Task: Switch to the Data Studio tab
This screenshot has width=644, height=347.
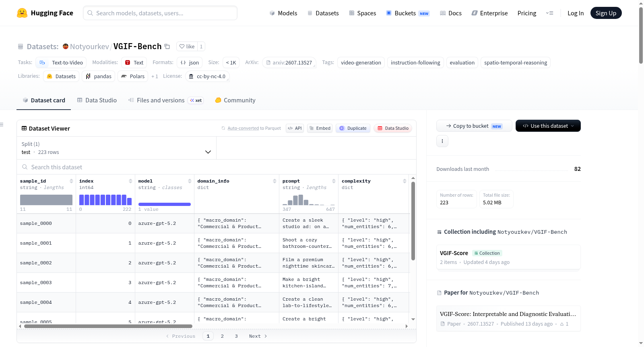Action: point(97,100)
